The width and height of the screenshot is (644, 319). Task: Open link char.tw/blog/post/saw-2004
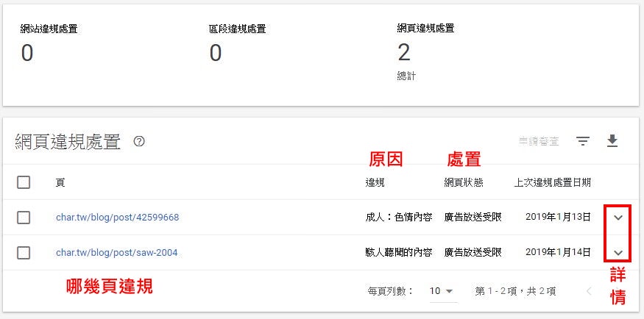pyautogui.click(x=116, y=253)
